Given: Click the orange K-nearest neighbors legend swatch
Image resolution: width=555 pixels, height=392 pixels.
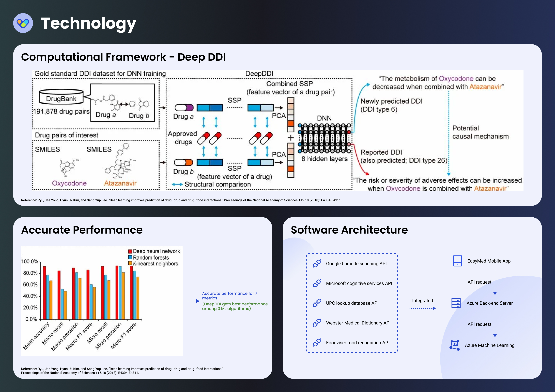Looking at the screenshot, I should pos(130,264).
